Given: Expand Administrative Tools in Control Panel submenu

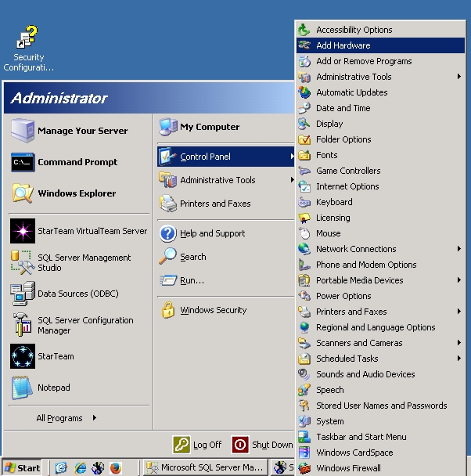Looking at the screenshot, I should (x=354, y=77).
